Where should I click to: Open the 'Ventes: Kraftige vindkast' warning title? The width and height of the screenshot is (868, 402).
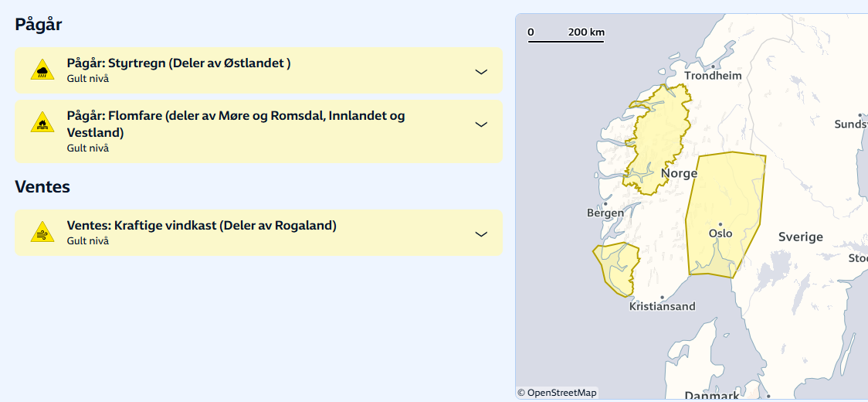202,226
